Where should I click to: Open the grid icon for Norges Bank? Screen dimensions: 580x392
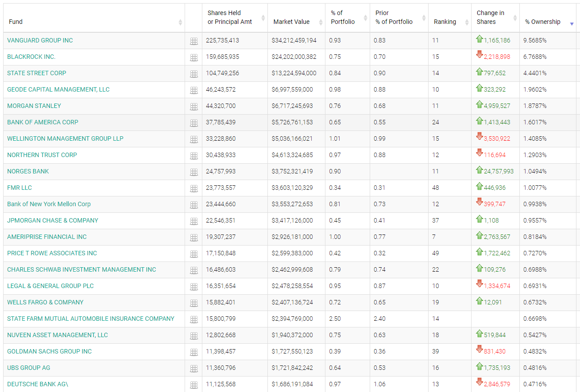[193, 172]
